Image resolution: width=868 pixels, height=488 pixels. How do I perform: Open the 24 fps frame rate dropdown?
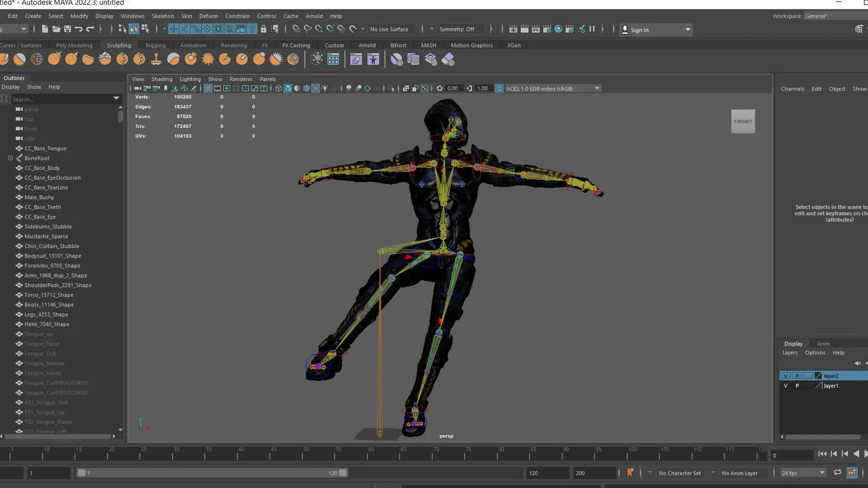pyautogui.click(x=822, y=473)
